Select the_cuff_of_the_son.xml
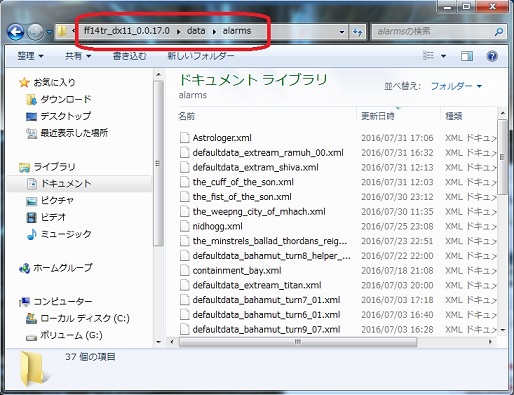The image size is (514, 395). [x=243, y=182]
